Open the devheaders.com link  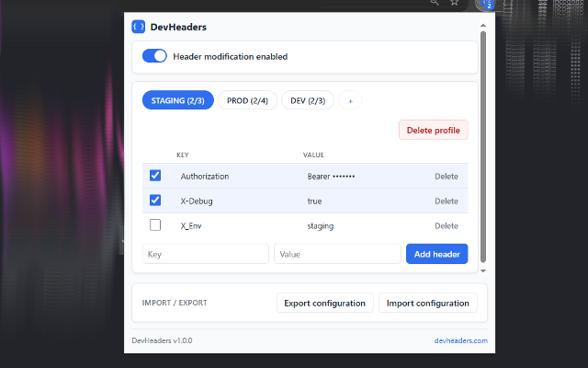(461, 340)
